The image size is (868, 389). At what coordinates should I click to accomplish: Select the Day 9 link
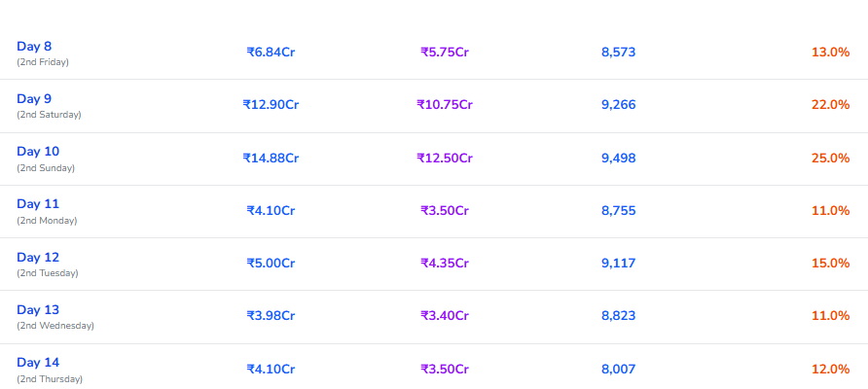pos(34,99)
